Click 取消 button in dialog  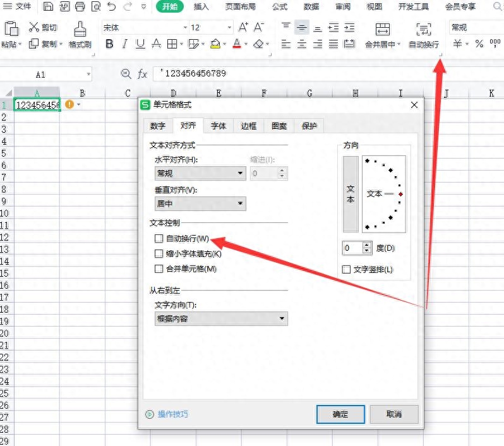click(x=394, y=414)
